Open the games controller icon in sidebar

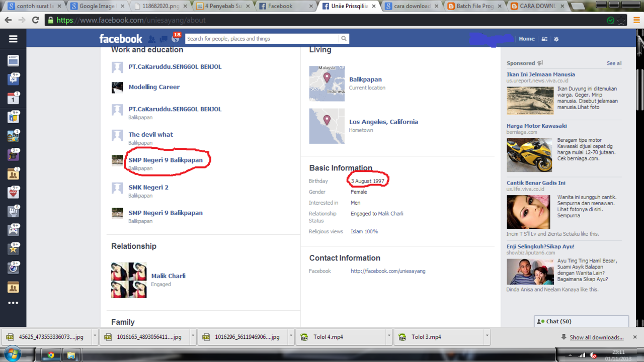[13, 231]
